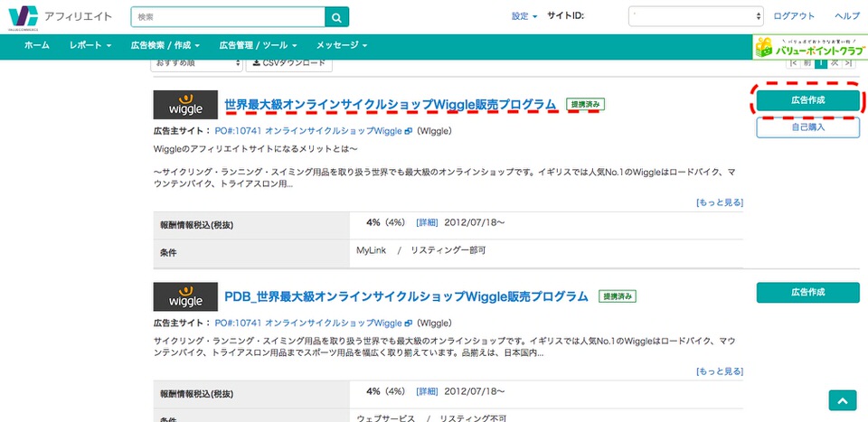Image resolution: width=868 pixels, height=422 pixels.
Task: Open PDB_世界最大級オンラインサイクルショップWiggle販売プログラム link
Action: click(406, 295)
